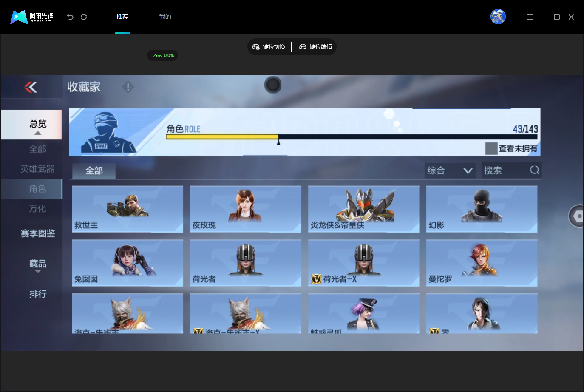Click the 键位切换 button

click(269, 47)
